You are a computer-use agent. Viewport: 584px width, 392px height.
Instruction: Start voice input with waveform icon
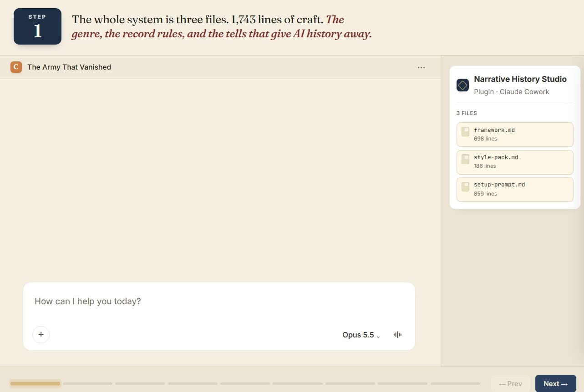click(397, 335)
